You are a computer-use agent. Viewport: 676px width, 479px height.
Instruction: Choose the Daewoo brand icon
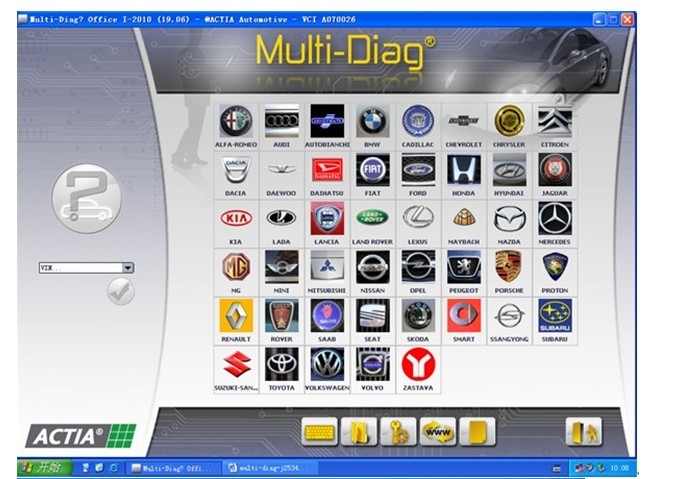point(282,170)
